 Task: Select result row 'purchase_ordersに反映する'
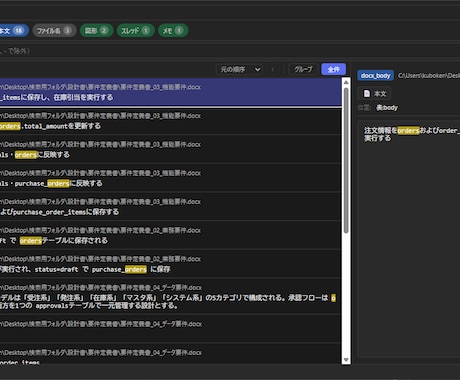171,179
